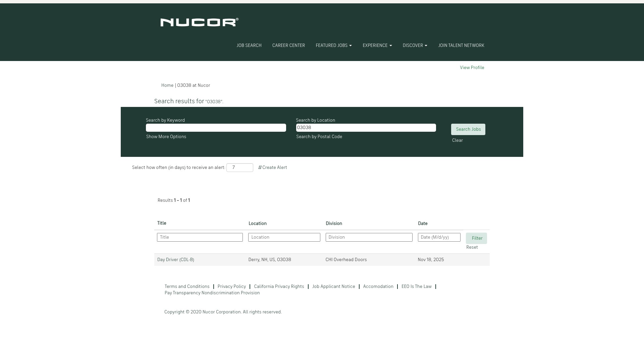
Task: Open Terms and Conditions
Action: 187,287
